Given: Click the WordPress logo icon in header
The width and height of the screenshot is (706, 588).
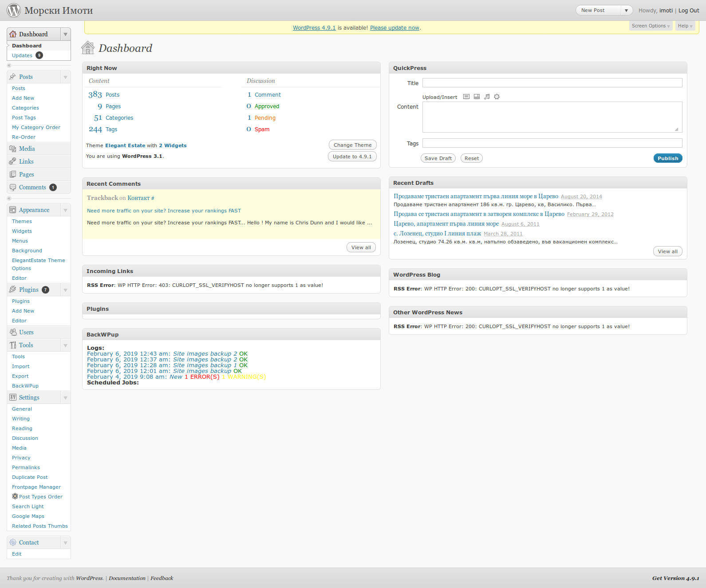Looking at the screenshot, I should point(14,10).
